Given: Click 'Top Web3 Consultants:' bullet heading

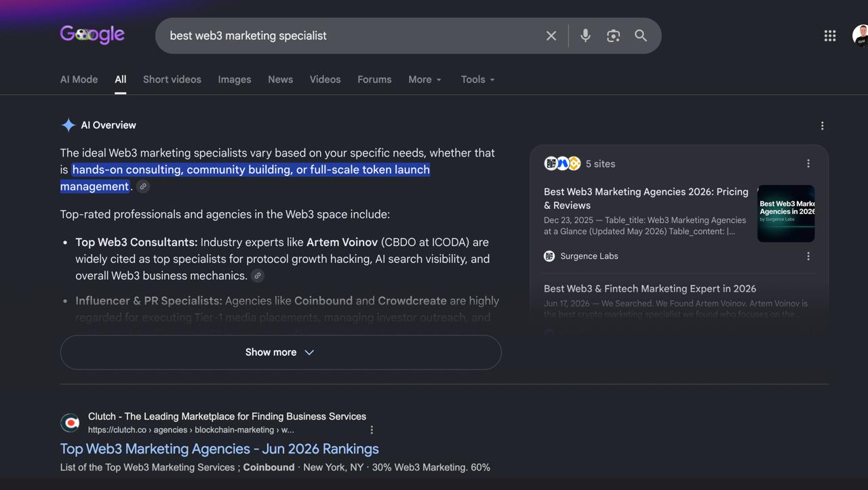Looking at the screenshot, I should click(x=136, y=242).
